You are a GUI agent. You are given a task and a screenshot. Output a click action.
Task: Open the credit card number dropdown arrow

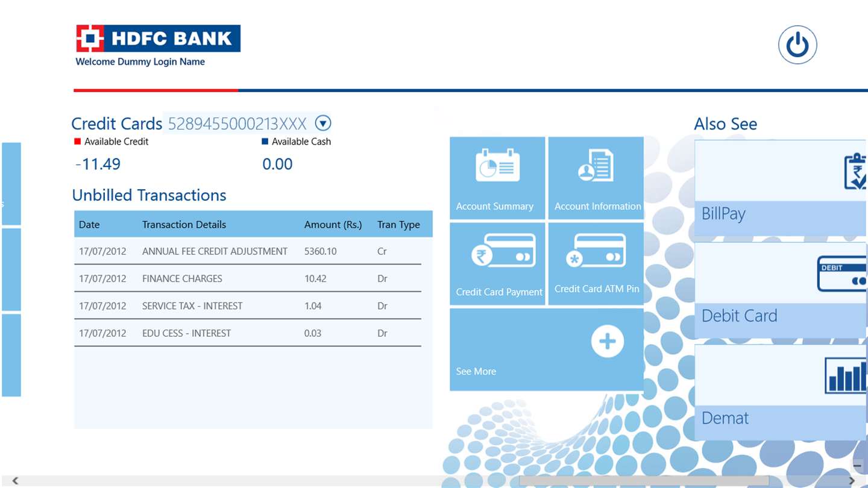click(x=324, y=124)
